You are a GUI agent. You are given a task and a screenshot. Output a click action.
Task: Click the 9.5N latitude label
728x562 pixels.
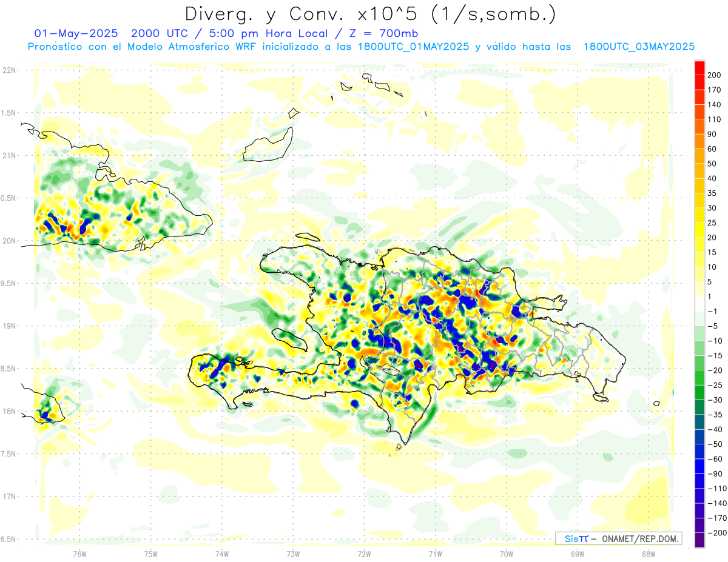coord(8,284)
